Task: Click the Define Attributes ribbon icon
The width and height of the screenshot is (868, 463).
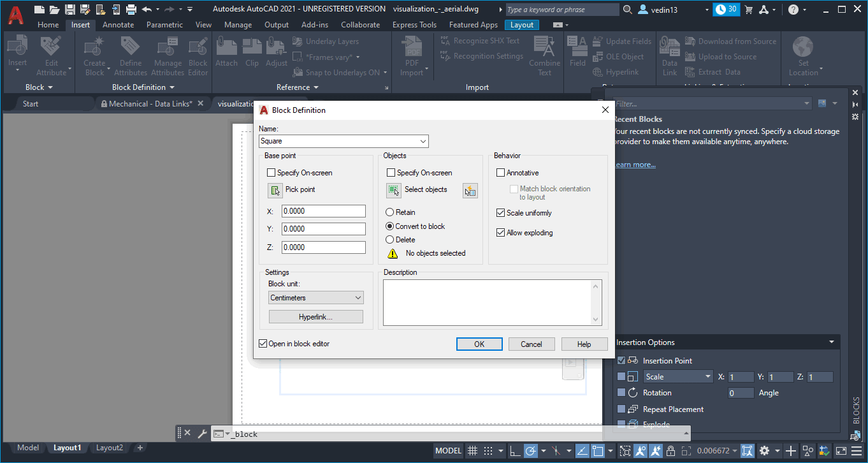Action: [x=131, y=56]
